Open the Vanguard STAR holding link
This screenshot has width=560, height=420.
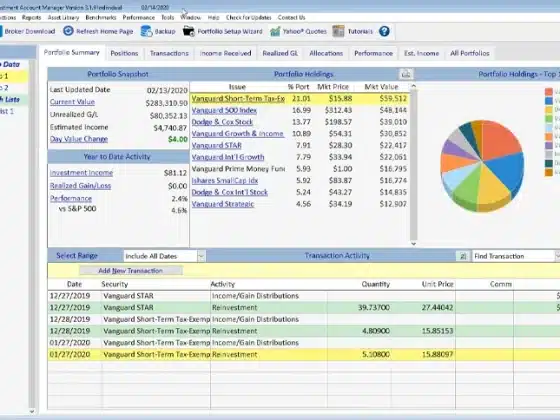click(216, 146)
